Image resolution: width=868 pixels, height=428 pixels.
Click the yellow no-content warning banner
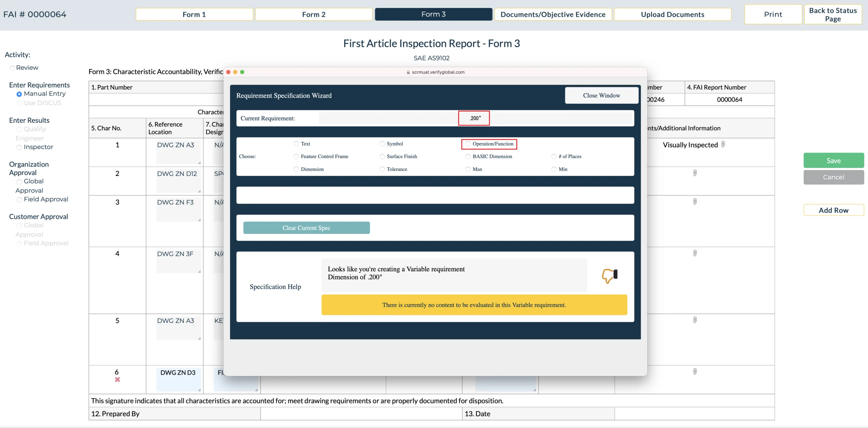click(474, 305)
